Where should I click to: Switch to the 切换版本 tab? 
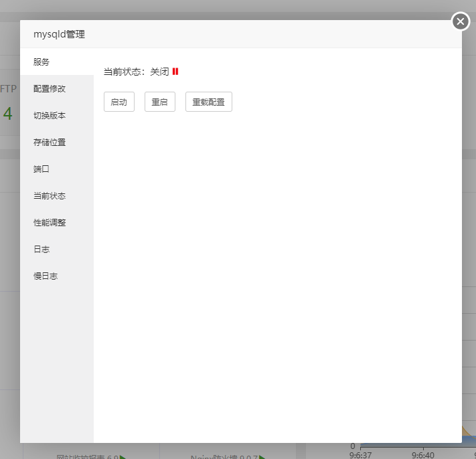57,115
